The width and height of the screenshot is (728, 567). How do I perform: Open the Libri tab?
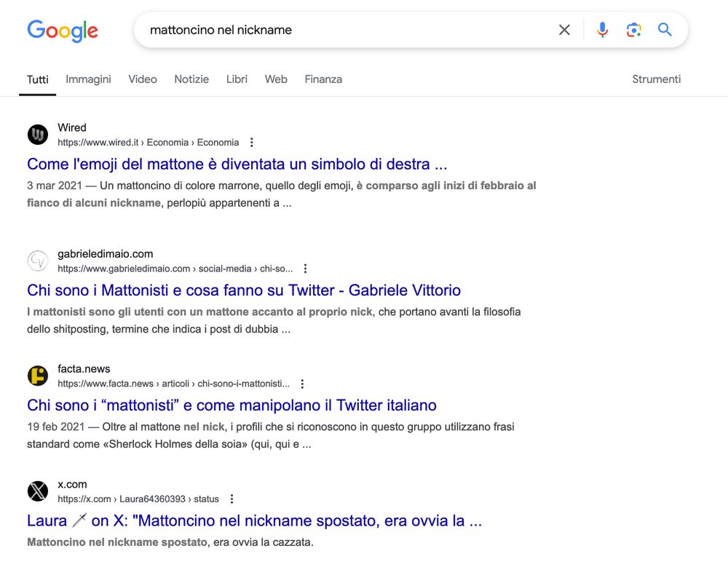[x=237, y=79]
